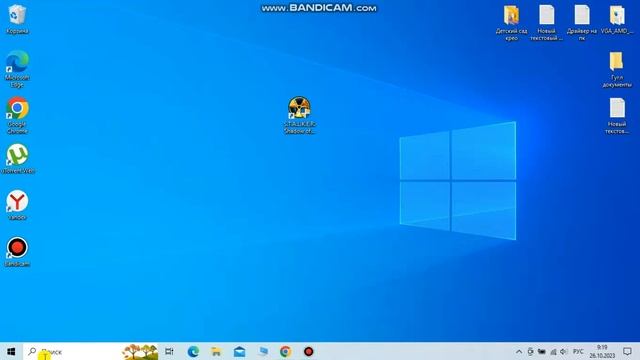The width and height of the screenshot is (640, 360).
Task: Open the notification Action Center
Action: coord(627,351)
